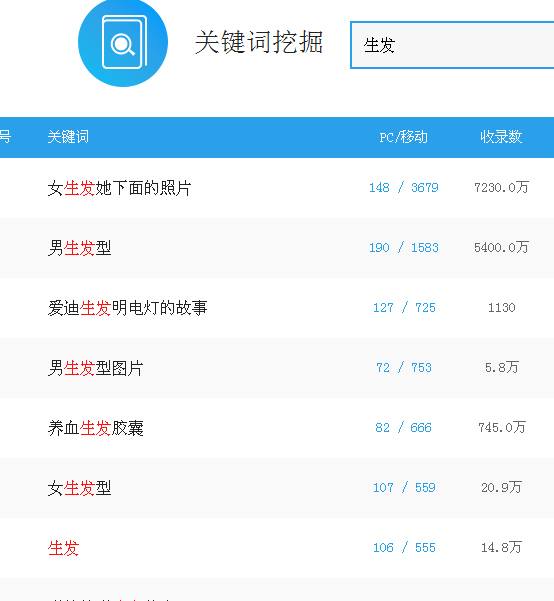Click index value 190 / 1583
Viewport: 554px width, 601px height.
pos(404,248)
